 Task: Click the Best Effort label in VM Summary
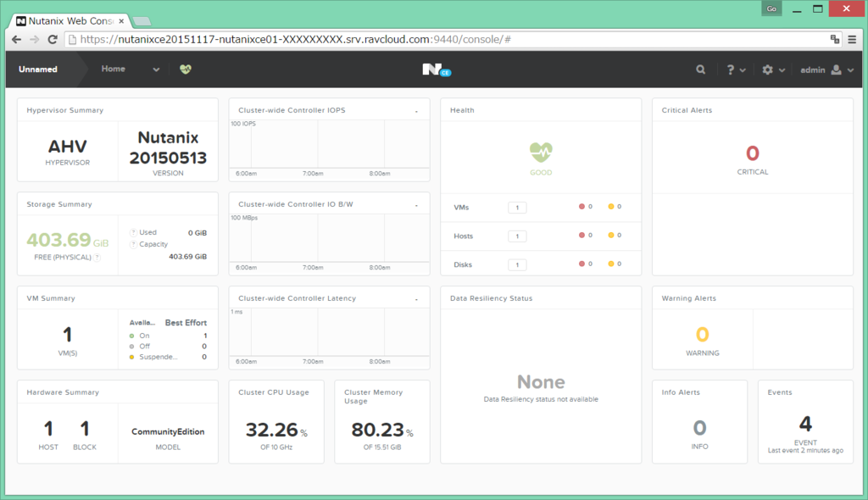point(186,323)
